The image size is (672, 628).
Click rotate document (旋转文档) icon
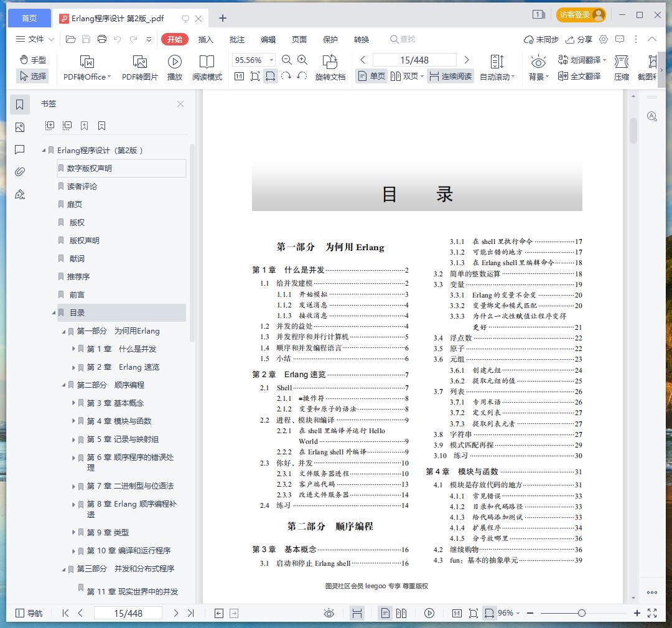pyautogui.click(x=330, y=68)
